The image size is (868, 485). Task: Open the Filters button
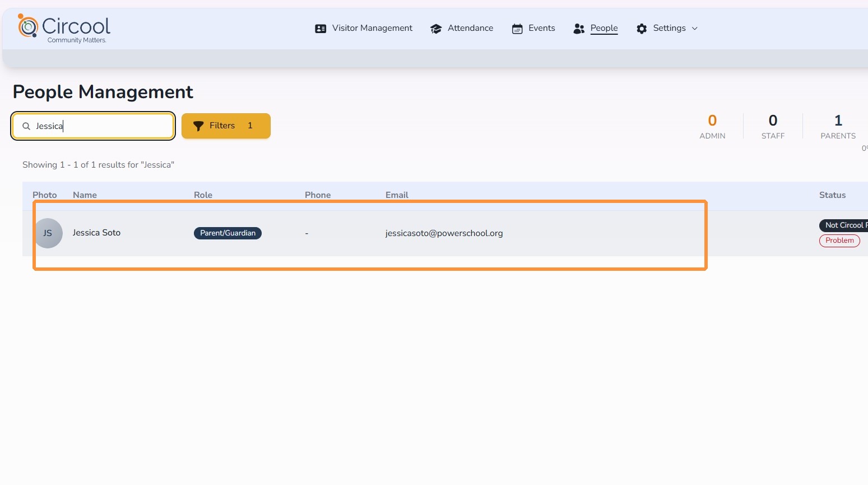point(226,126)
